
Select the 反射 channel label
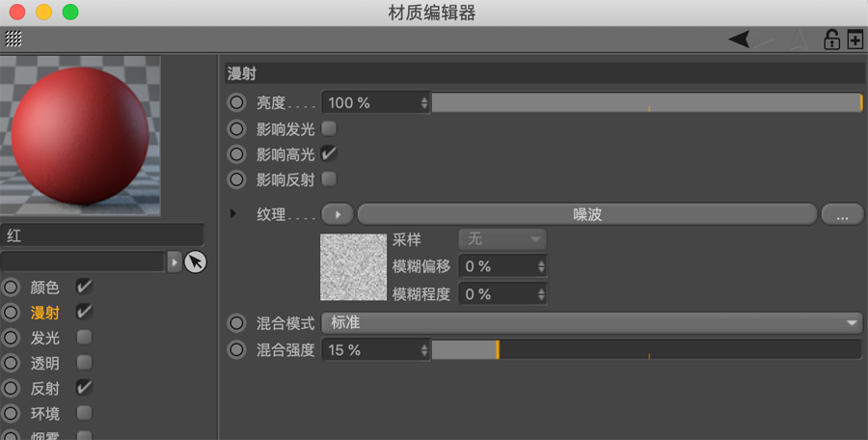pos(44,389)
